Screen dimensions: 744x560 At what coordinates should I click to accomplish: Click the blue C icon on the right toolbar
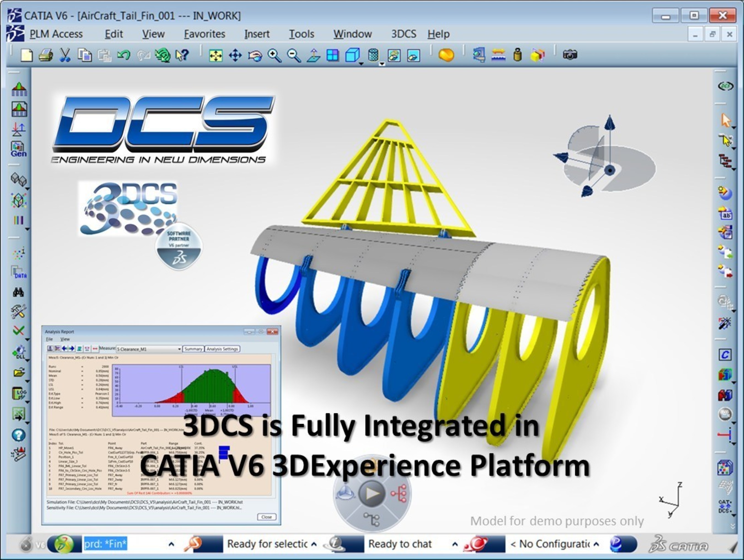(725, 355)
